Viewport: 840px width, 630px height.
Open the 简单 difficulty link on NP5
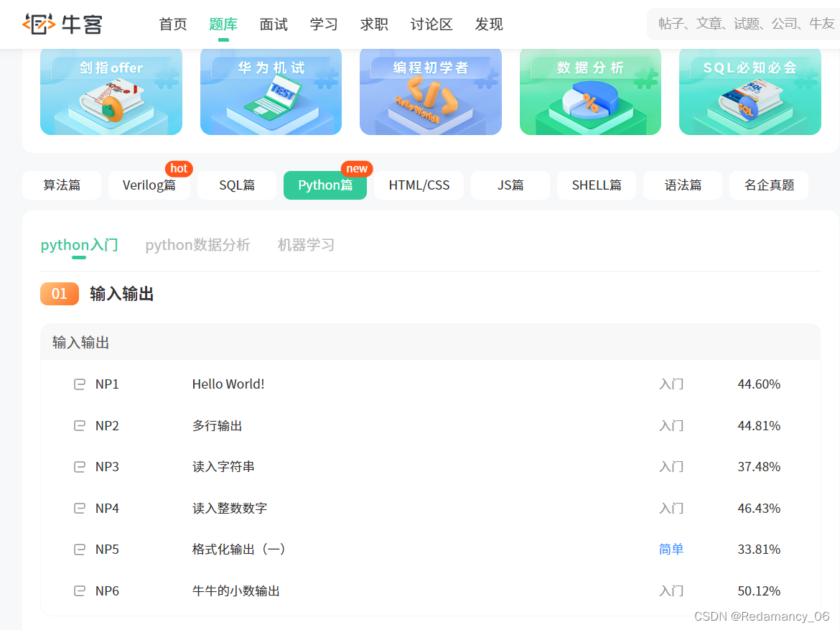671,549
